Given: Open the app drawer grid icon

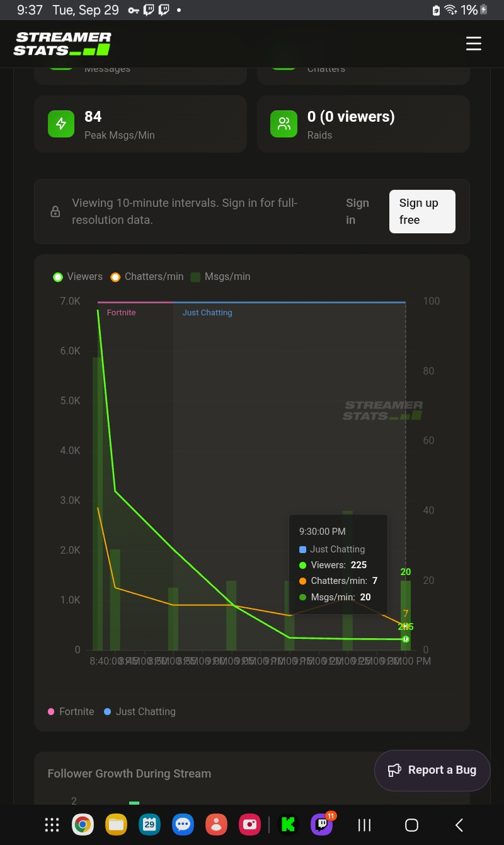Looking at the screenshot, I should [x=52, y=824].
